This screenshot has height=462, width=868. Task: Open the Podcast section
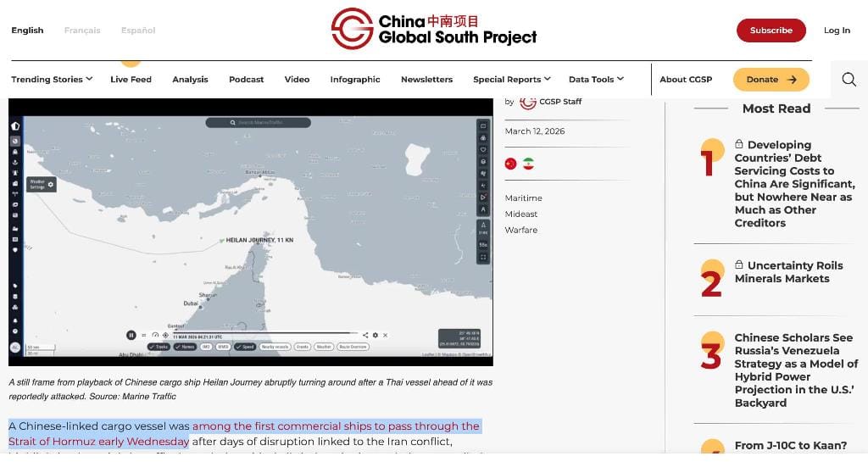246,80
